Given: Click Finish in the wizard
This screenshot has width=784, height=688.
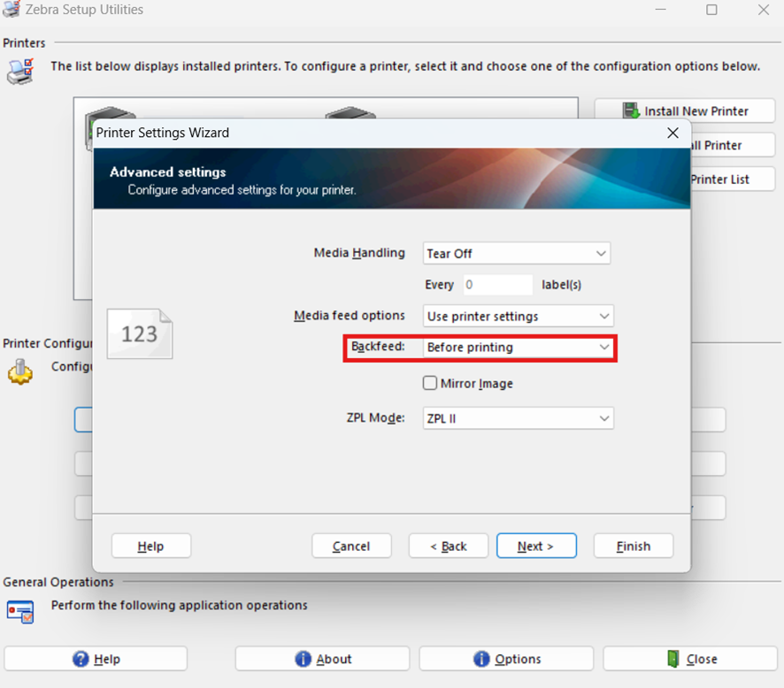Looking at the screenshot, I should (x=634, y=546).
